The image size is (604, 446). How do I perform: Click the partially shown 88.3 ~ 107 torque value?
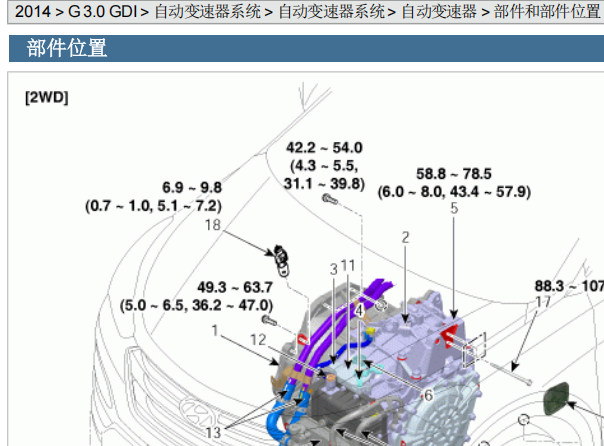569,286
